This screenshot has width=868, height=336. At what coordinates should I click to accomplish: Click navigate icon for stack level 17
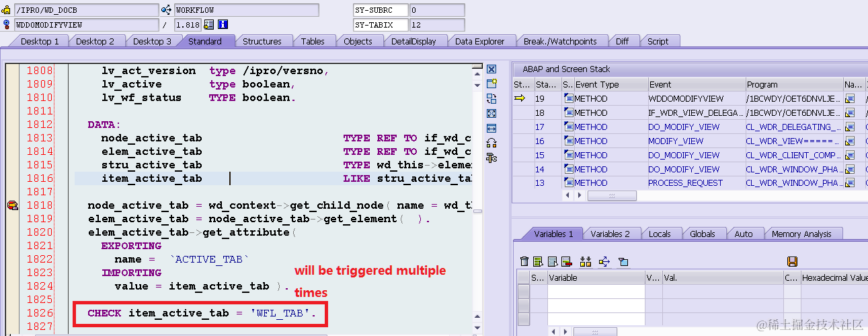pos(849,127)
